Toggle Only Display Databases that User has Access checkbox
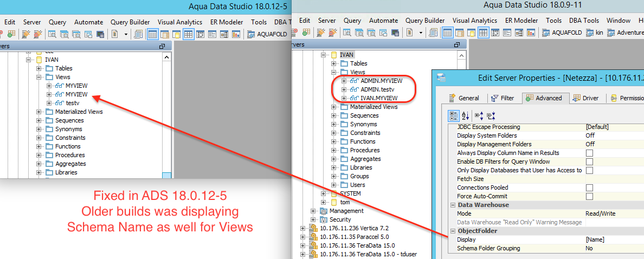Screen dimensions: 644x259 point(589,170)
